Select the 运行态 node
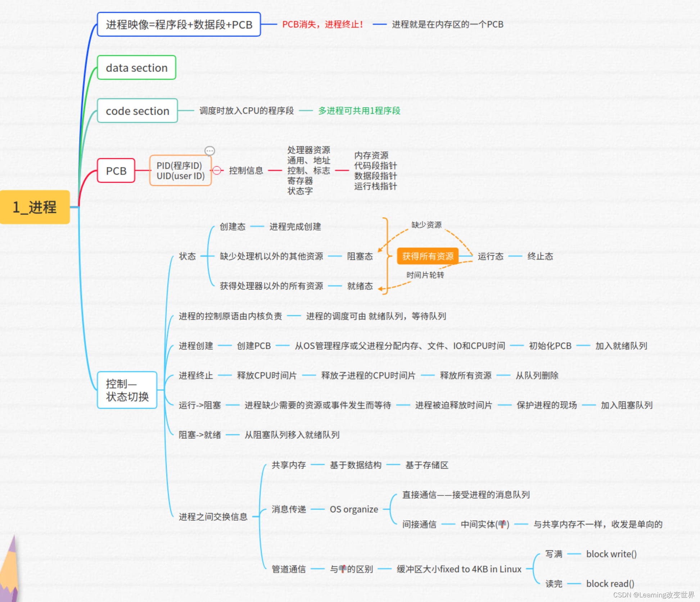Viewport: 700px width, 602px height. click(491, 256)
